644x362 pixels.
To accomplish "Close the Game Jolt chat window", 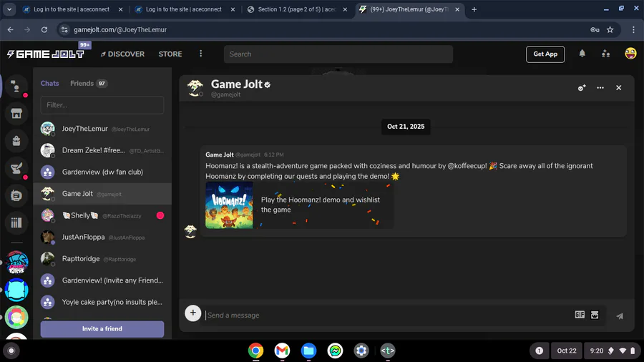I will coord(618,88).
